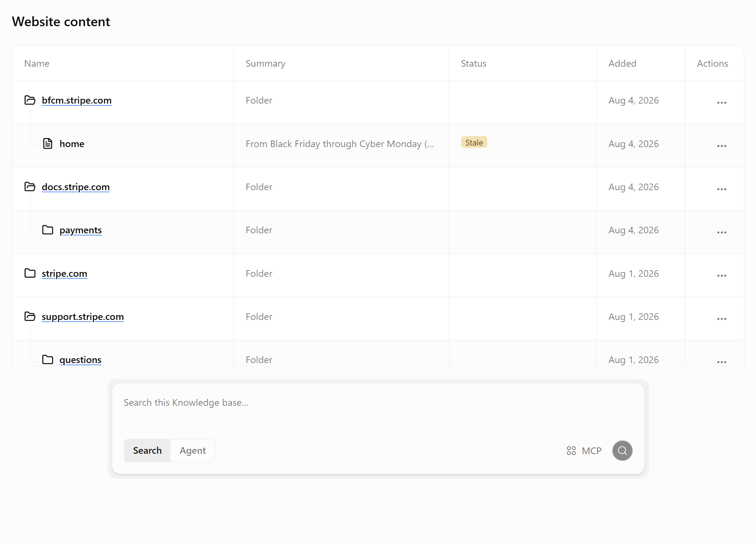Expand the stripe.com closed folder icon
This screenshot has width=756, height=544.
[x=30, y=273]
